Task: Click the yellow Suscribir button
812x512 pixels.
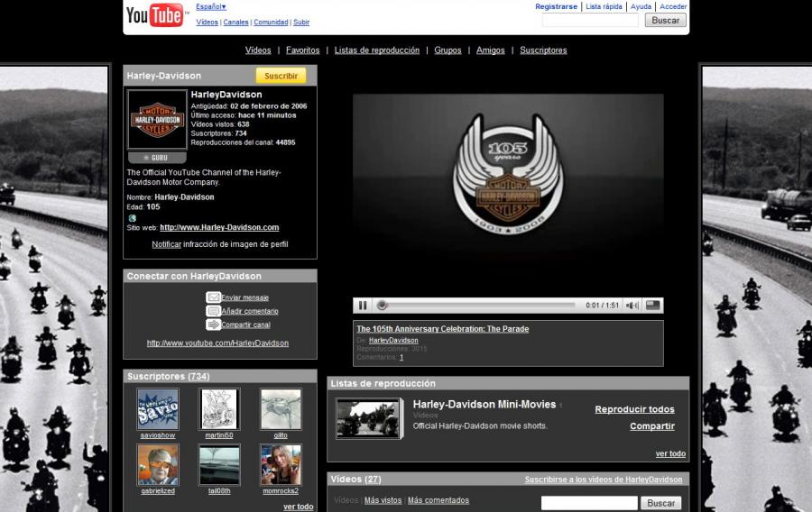Action: [281, 76]
